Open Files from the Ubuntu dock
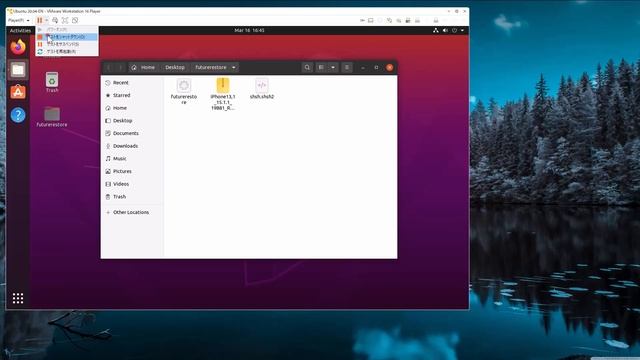The height and width of the screenshot is (360, 640). click(x=18, y=69)
